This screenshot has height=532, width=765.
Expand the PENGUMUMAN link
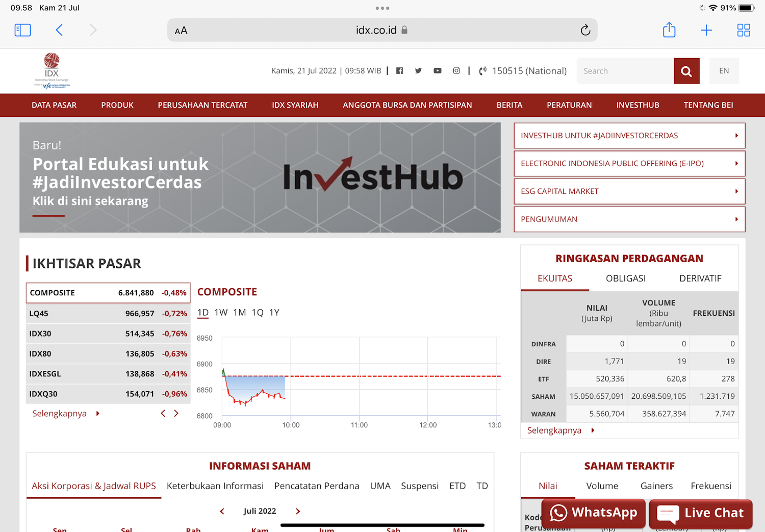(629, 219)
